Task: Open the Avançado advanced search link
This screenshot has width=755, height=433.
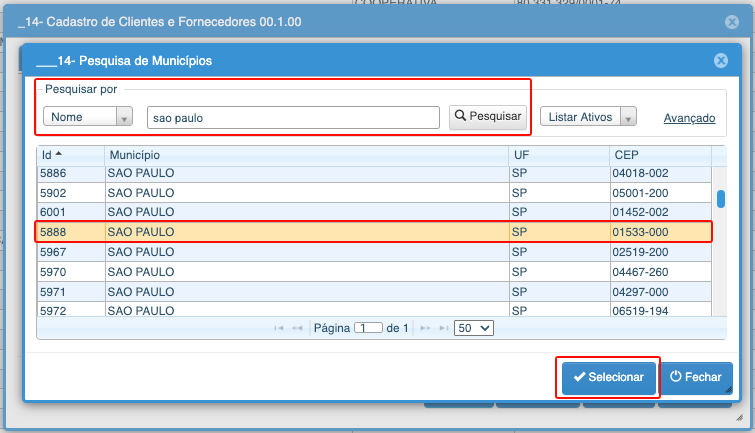Action: 689,118
